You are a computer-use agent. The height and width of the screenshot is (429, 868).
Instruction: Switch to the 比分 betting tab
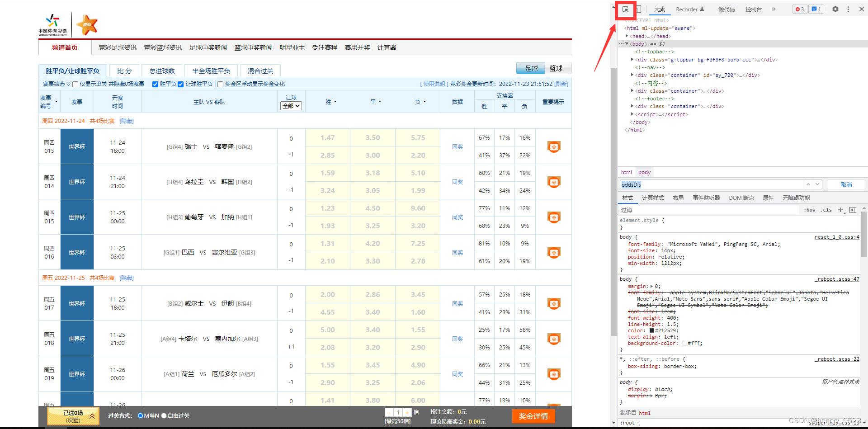click(124, 71)
